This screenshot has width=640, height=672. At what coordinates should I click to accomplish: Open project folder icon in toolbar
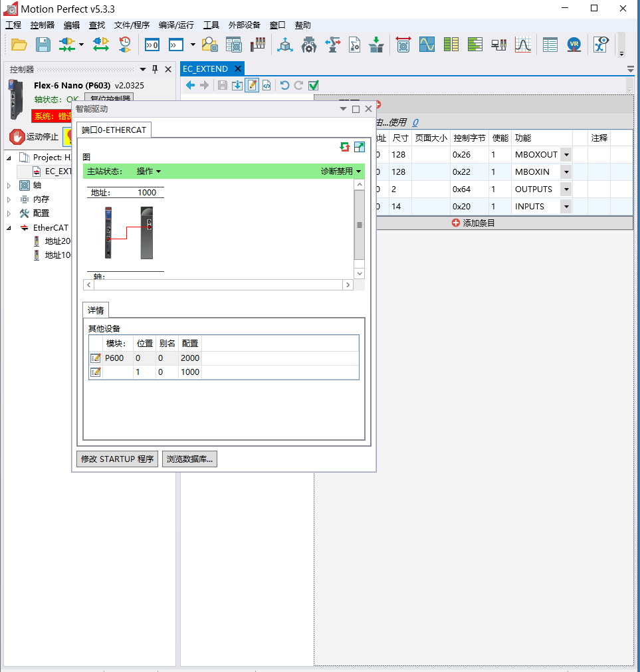click(19, 45)
